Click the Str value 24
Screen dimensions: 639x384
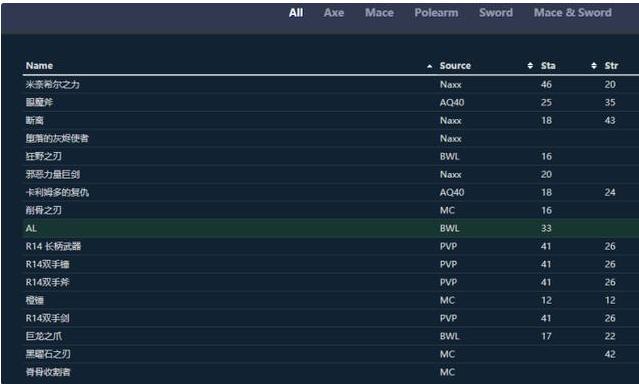(610, 192)
